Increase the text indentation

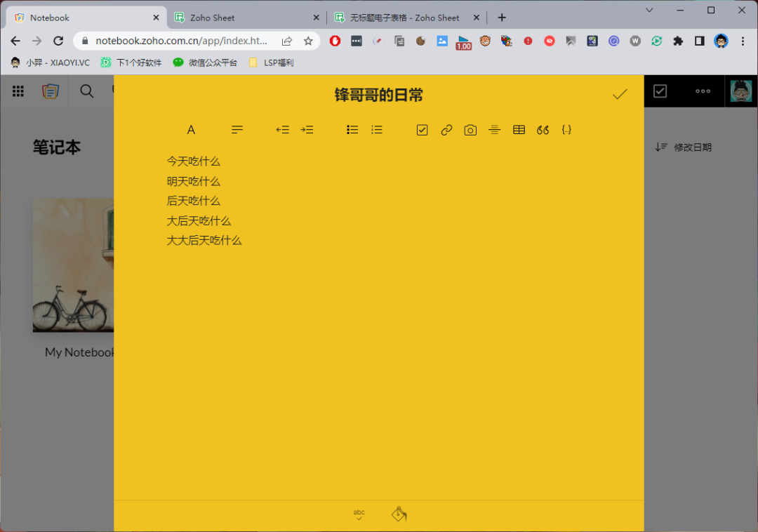[307, 129]
